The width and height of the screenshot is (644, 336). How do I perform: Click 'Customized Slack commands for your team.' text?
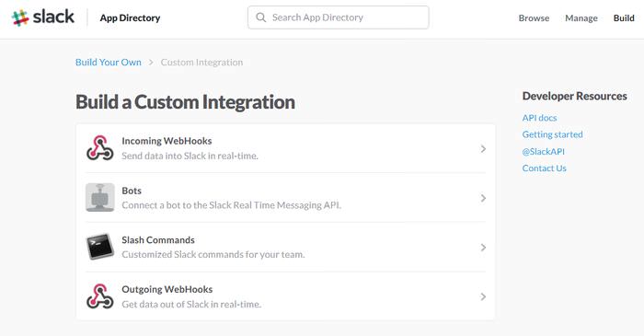tap(213, 255)
